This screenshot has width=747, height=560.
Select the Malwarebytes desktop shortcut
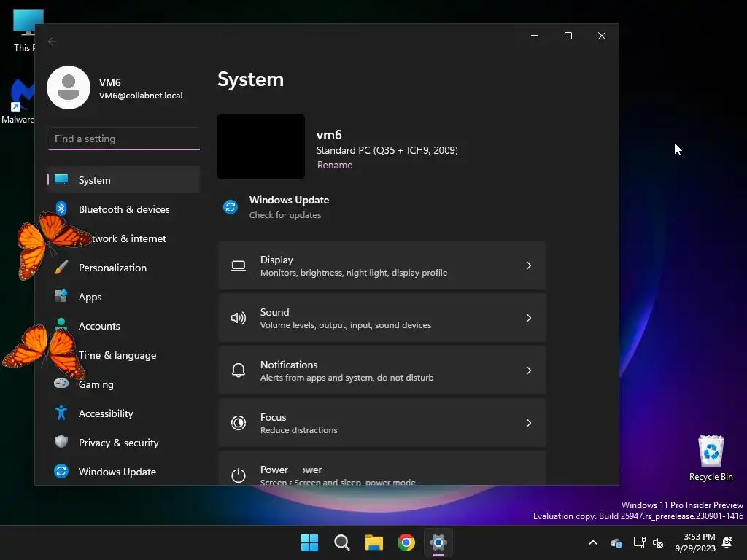click(18, 102)
